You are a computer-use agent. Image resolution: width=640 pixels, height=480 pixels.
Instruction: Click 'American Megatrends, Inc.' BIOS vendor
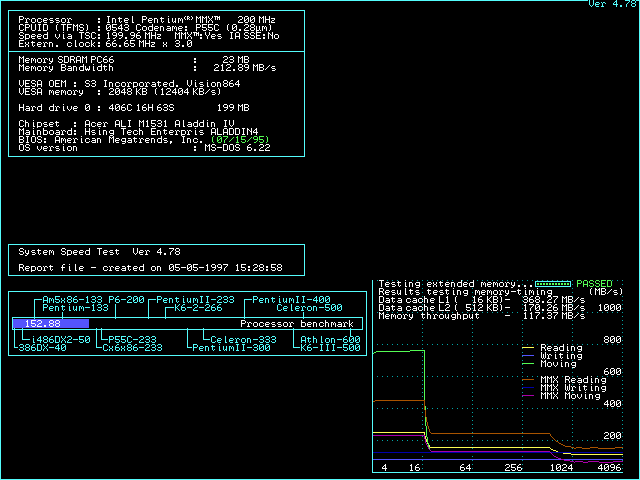pos(129,140)
